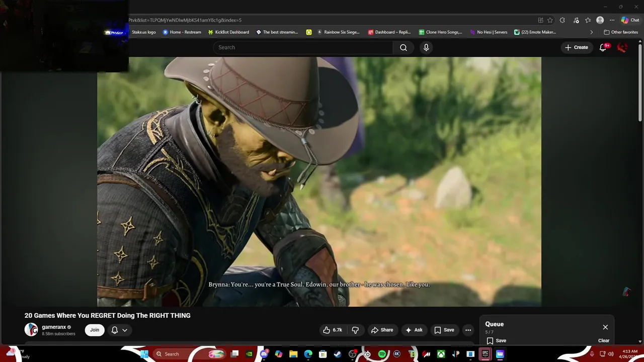Open browser profile avatar
Image resolution: width=644 pixels, height=362 pixels.
tap(600, 20)
